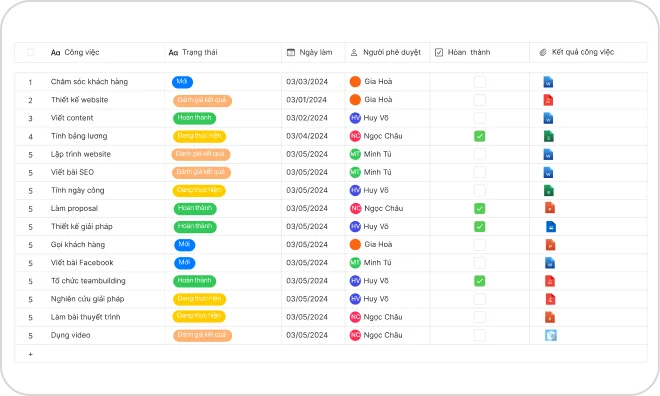Open the Đánh giá kết quả tag for Thiết kế website

(202, 100)
